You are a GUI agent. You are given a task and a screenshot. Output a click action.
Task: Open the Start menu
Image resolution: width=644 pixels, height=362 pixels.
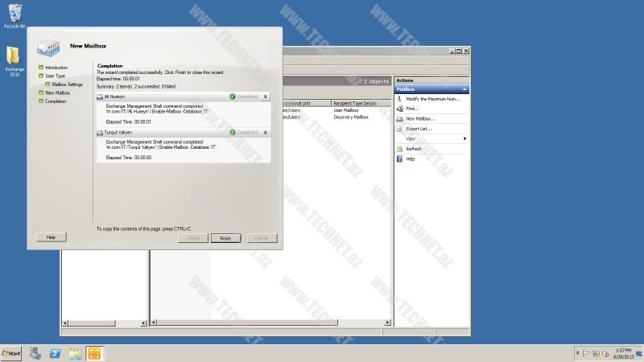pos(11,353)
